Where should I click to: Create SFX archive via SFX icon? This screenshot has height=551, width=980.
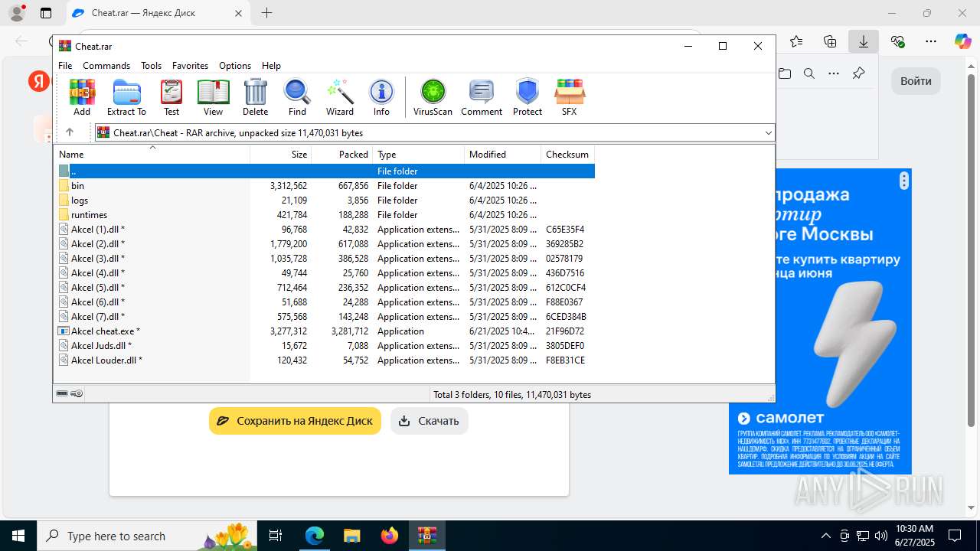click(569, 97)
